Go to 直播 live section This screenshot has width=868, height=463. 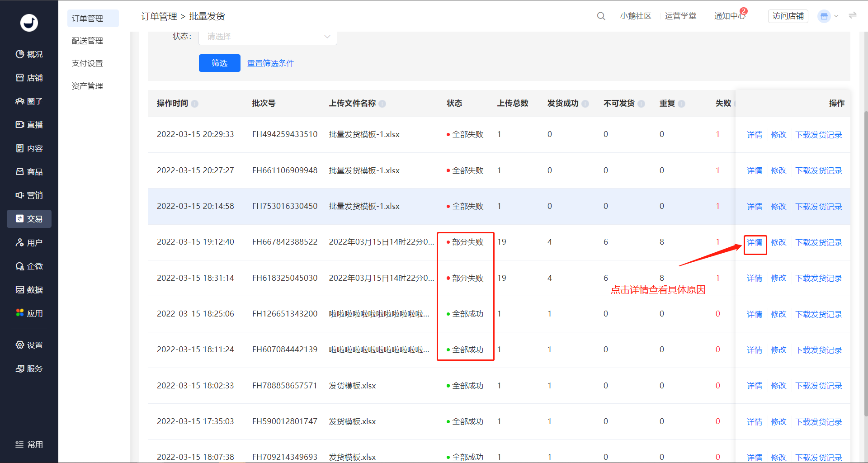[x=29, y=125]
